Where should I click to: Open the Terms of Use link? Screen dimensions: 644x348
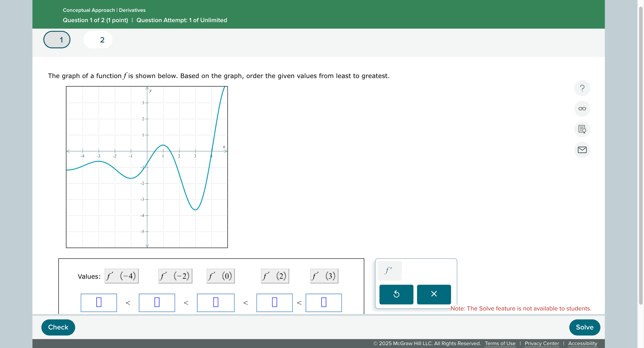[x=500, y=343]
